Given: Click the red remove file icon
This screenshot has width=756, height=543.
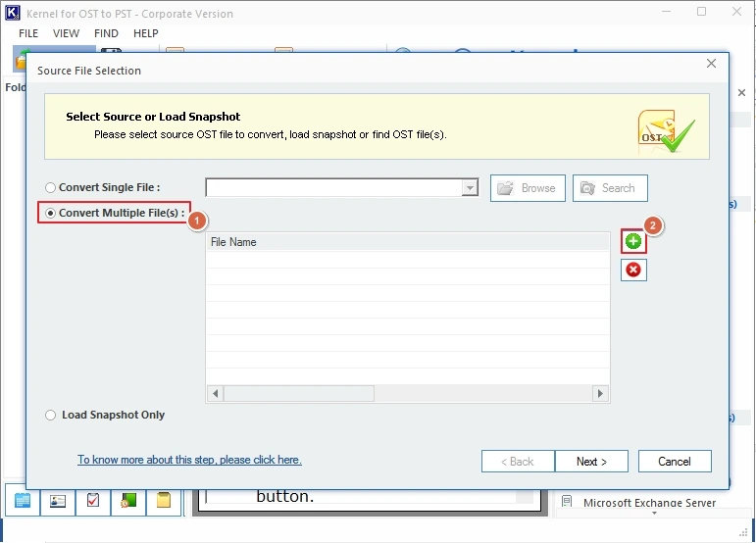Looking at the screenshot, I should point(633,270).
